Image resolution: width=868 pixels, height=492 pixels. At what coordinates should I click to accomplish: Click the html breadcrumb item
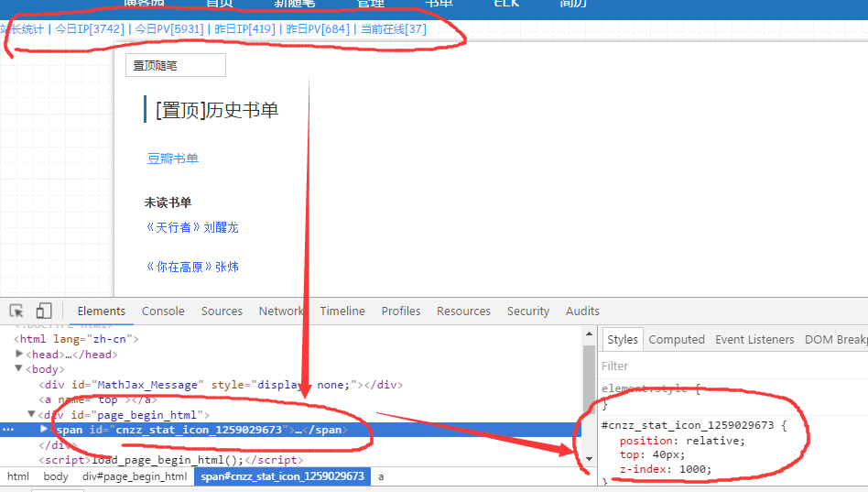(18, 476)
